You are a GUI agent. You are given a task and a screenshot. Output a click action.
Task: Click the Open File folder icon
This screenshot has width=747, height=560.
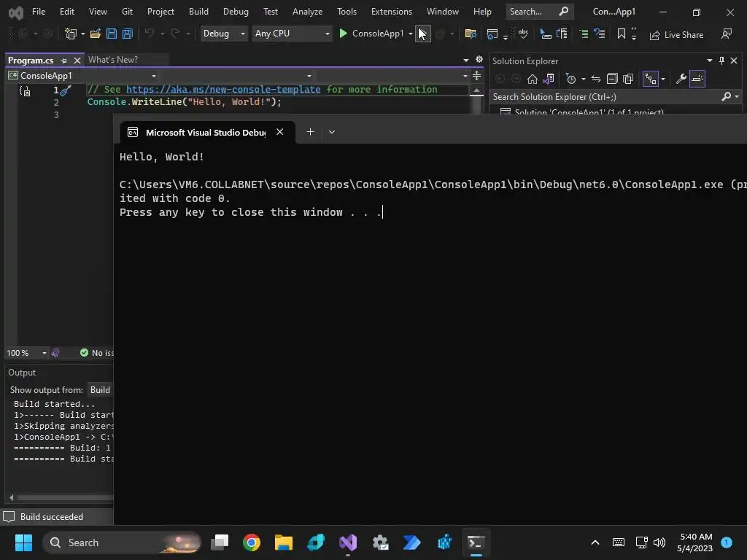(96, 34)
